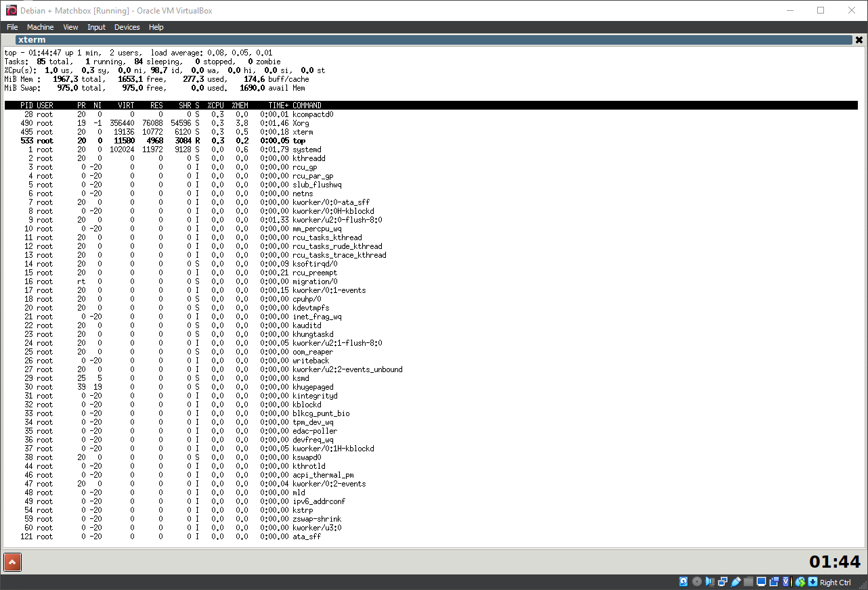This screenshot has height=590, width=868.
Task: Click the mouse integration status icon
Action: tap(800, 581)
